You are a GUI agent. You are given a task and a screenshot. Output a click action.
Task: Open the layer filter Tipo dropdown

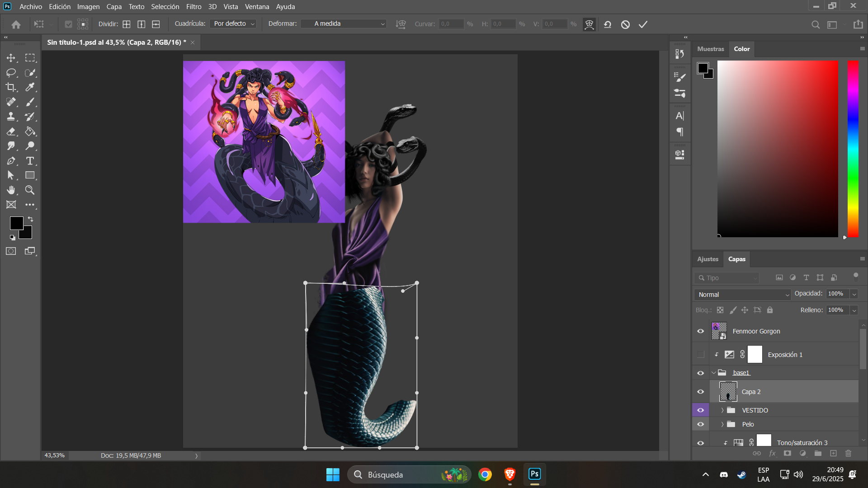point(727,278)
